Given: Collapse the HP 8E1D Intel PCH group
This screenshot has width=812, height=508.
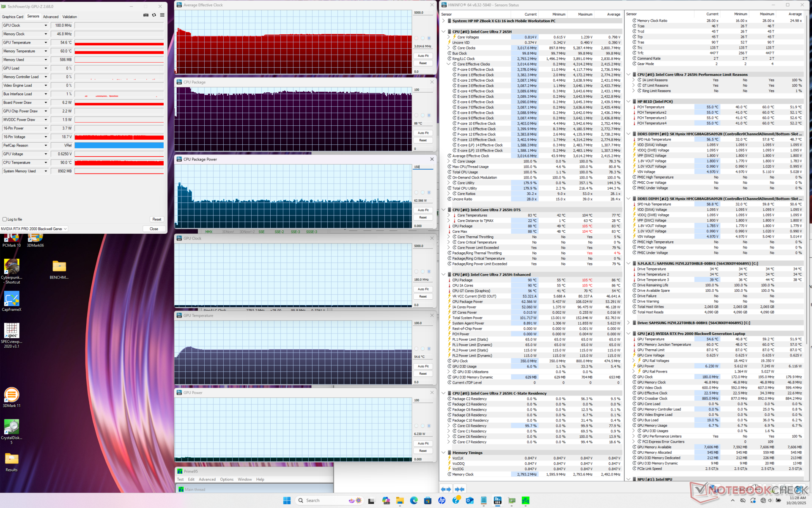Looking at the screenshot, I should point(628,102).
